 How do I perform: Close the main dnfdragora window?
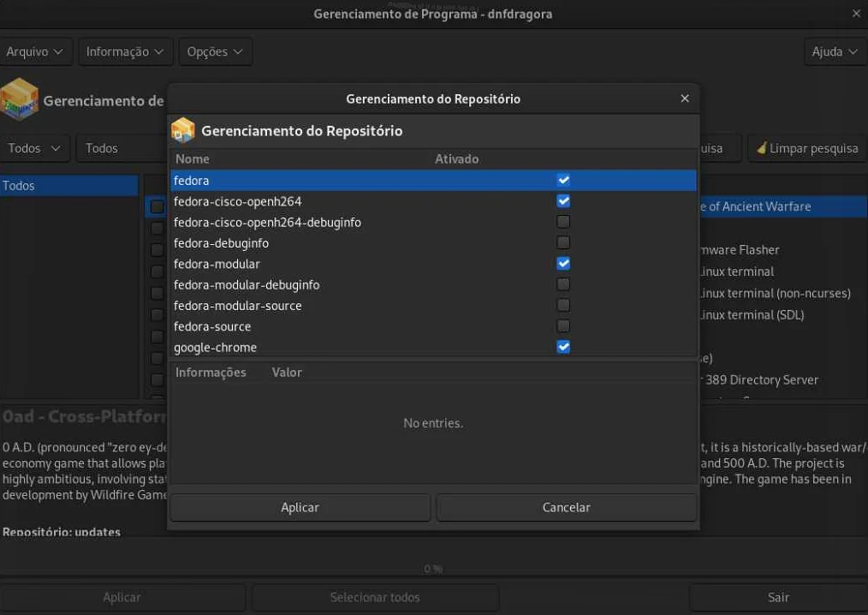[856, 14]
